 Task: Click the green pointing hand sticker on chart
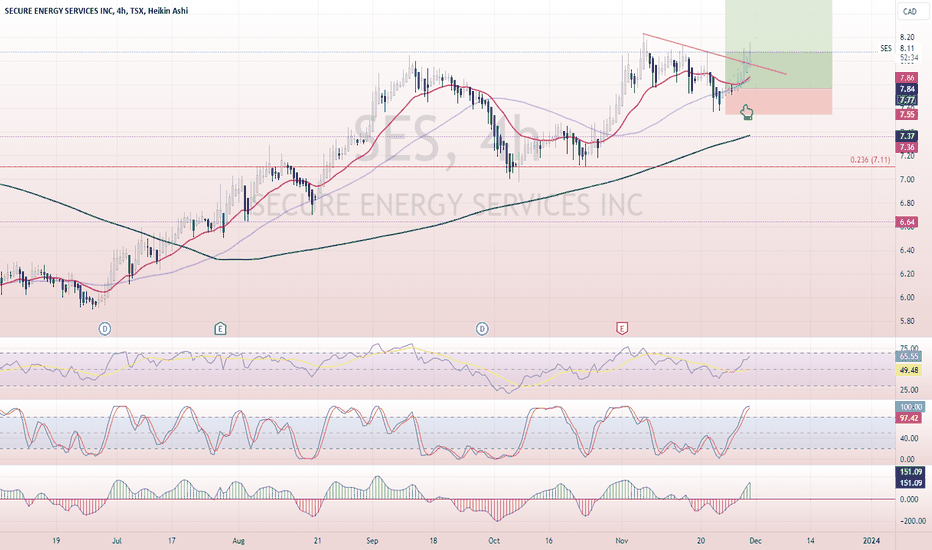pyautogui.click(x=747, y=112)
